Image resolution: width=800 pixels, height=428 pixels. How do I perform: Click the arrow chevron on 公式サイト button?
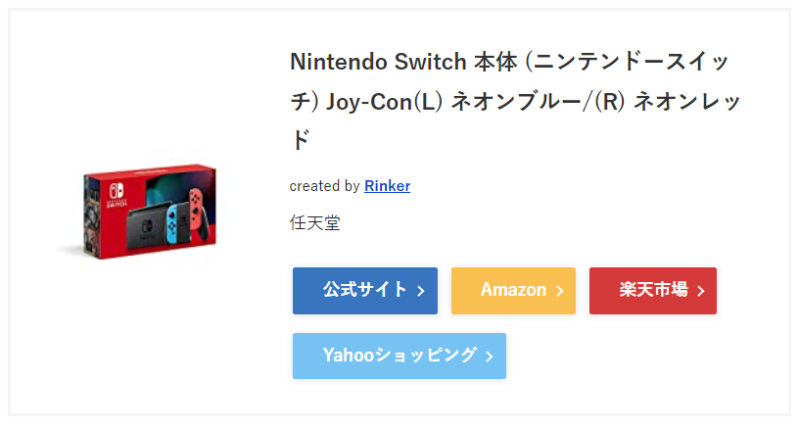421,291
